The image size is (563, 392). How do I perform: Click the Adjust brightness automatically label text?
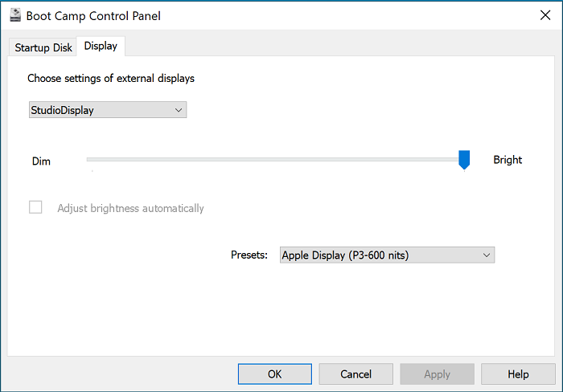pos(130,209)
